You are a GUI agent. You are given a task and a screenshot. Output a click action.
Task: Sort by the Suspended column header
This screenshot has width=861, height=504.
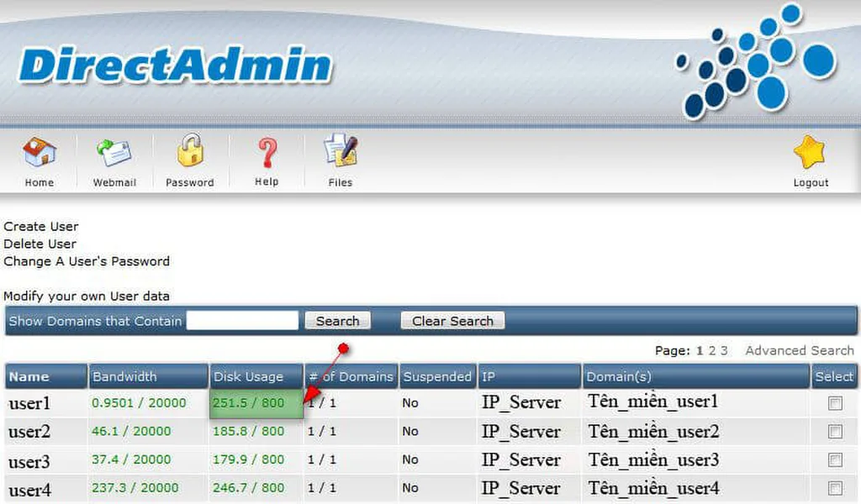coord(437,377)
